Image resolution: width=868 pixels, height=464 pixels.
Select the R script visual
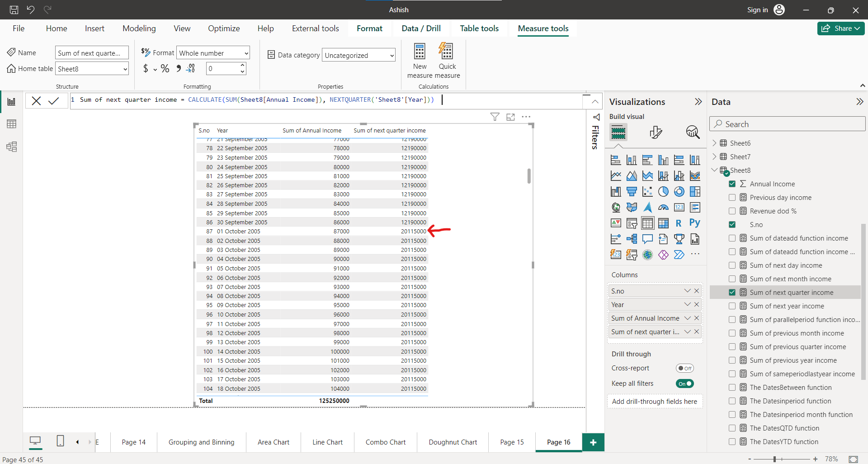[x=679, y=223]
